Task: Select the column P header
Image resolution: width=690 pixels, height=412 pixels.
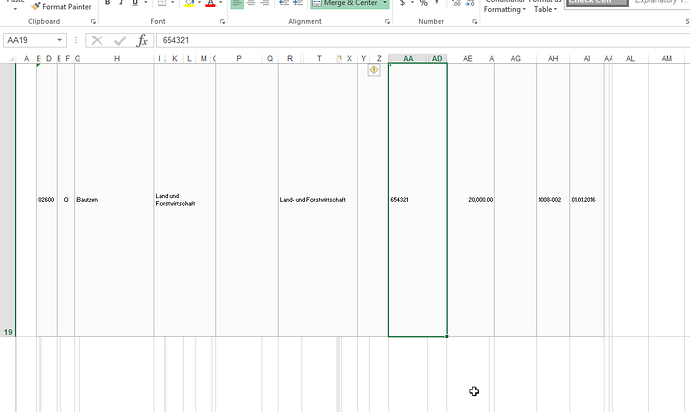Action: tap(239, 58)
